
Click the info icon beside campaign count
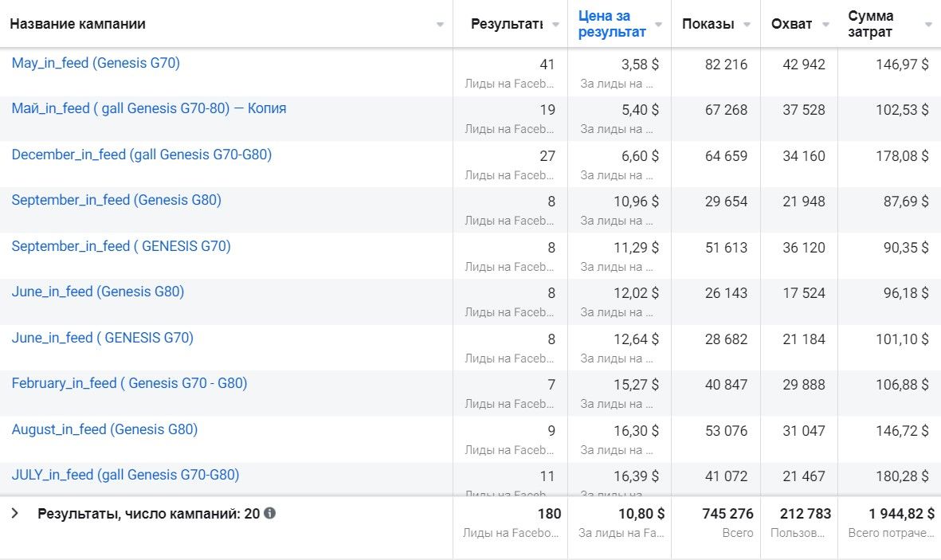coord(270,514)
